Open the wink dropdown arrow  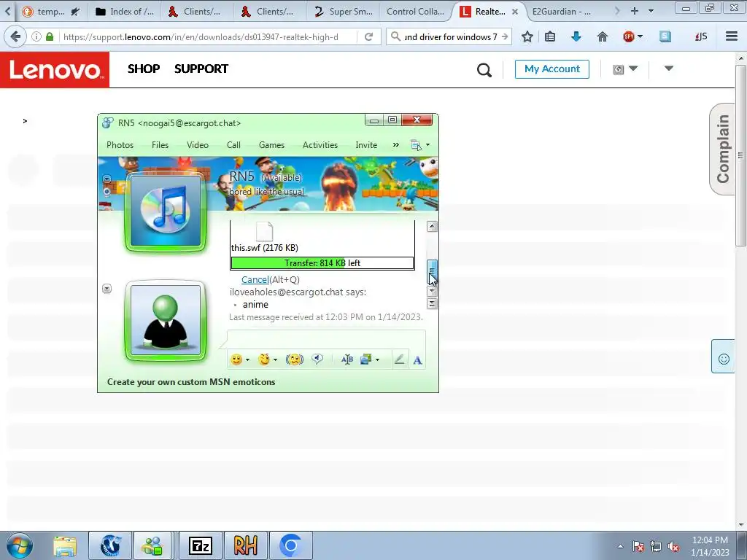pos(275,360)
